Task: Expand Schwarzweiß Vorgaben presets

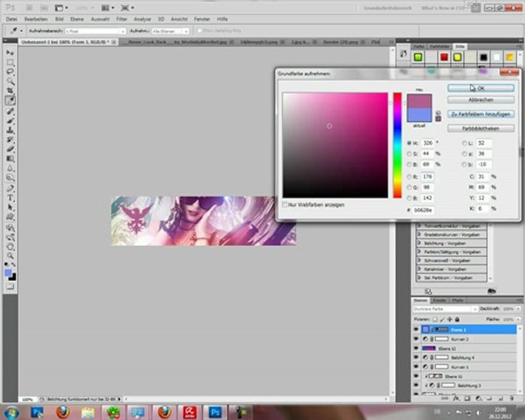Action: [419, 260]
